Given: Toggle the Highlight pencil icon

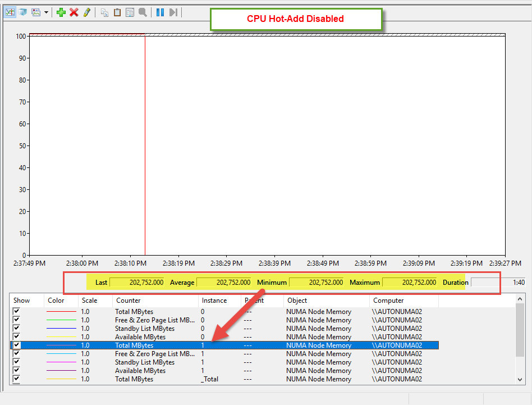Looking at the screenshot, I should [86, 12].
